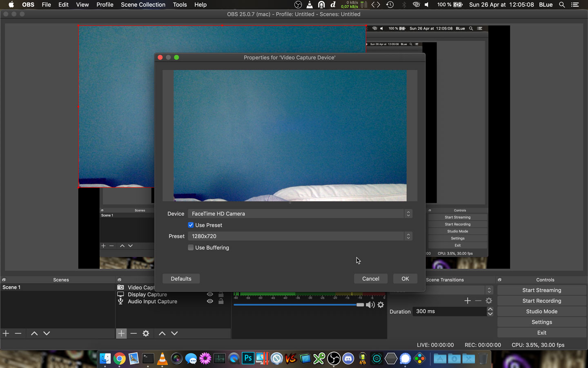
Task: Open the Help menu
Action: 200,4
